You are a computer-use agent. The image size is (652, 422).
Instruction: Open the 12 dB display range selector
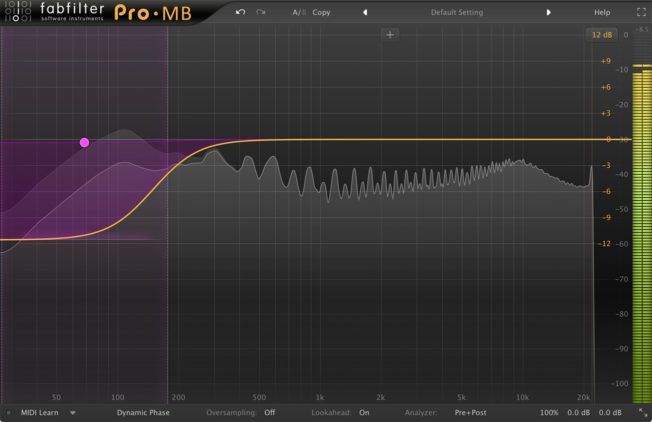tap(602, 35)
